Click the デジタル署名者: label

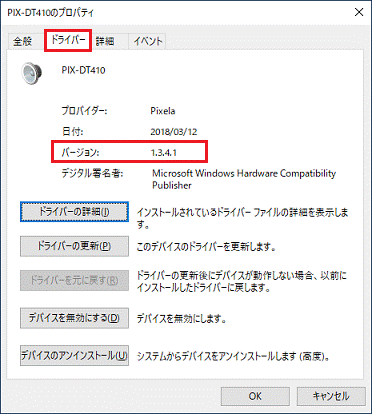coord(92,173)
